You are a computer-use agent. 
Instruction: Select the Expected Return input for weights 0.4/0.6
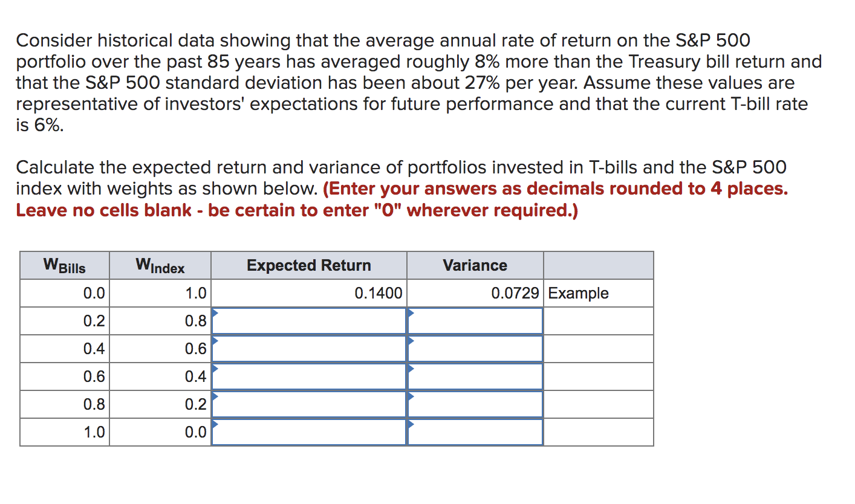pyautogui.click(x=308, y=348)
